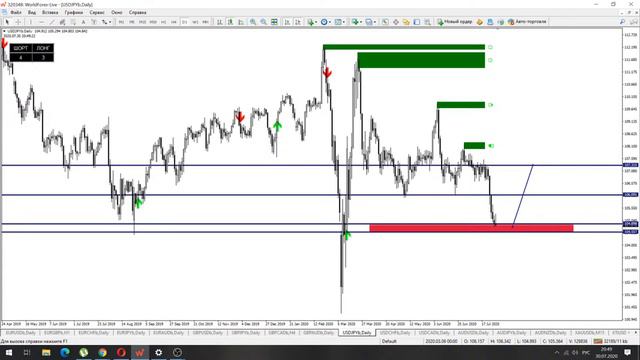Viewport: 640px width, 360px height.
Task: Display chart as candlesticks
Action: tap(230, 22)
